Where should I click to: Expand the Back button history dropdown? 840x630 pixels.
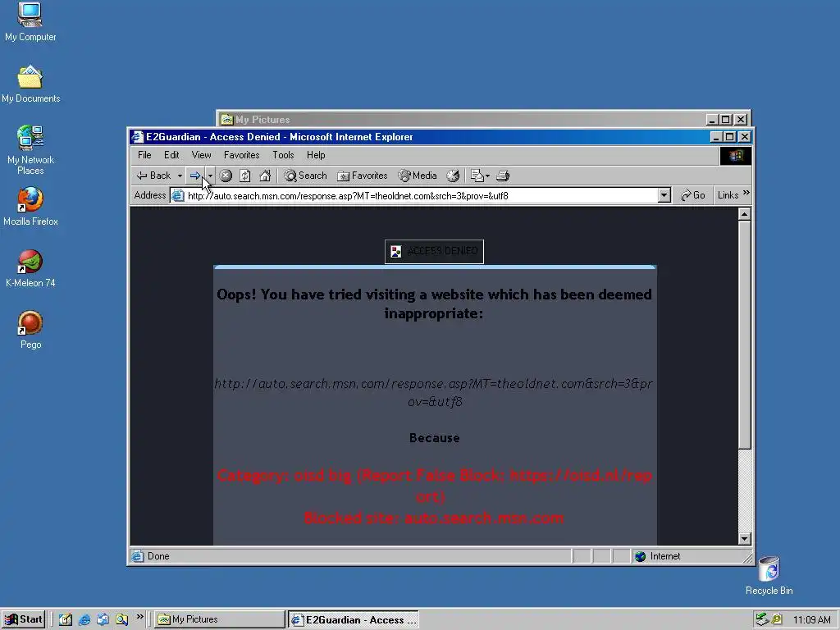click(180, 176)
